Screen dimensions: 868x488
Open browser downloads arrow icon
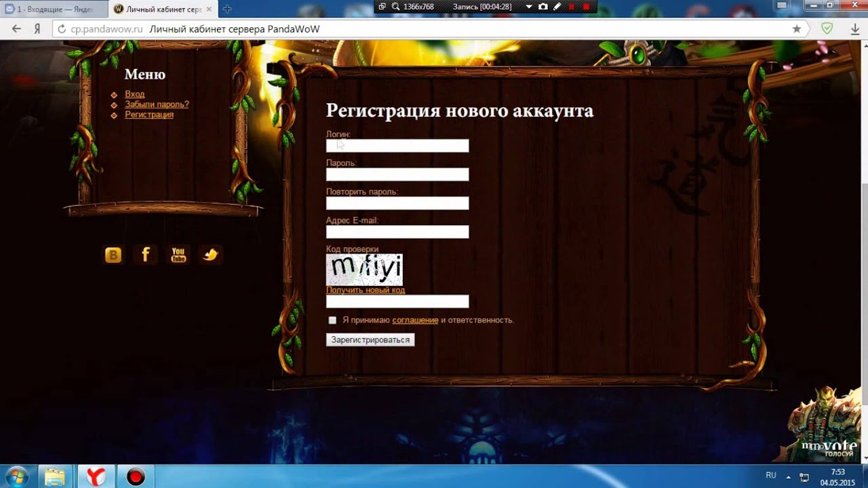(856, 29)
